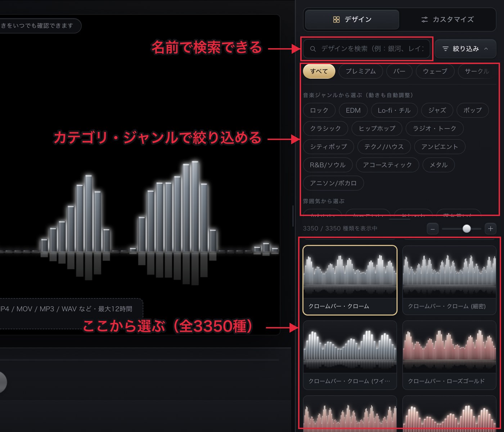Choose the クラシック genre chip
The image size is (504, 432).
325,128
